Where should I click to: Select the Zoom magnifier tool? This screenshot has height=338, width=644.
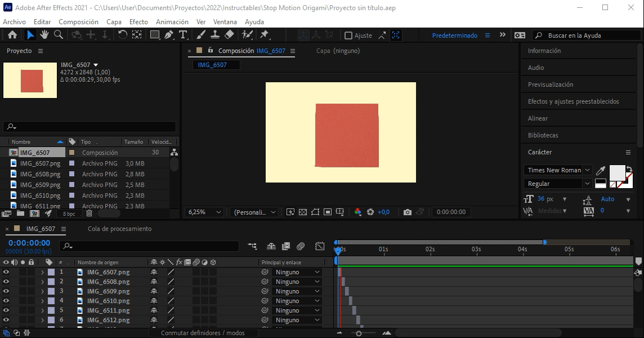(58, 35)
